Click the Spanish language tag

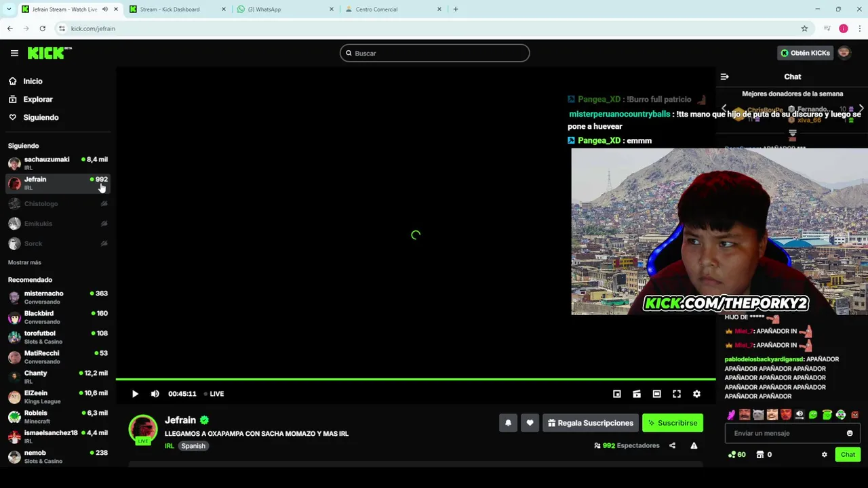click(193, 446)
